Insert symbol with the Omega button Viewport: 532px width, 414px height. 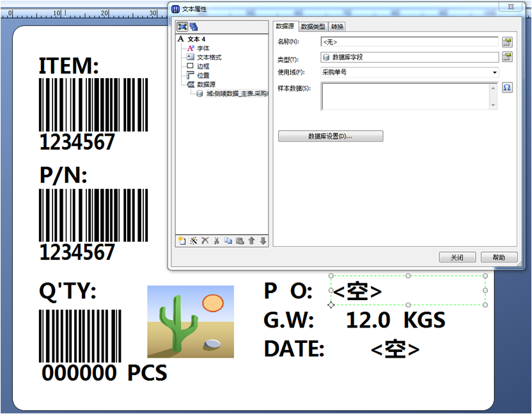pos(507,88)
